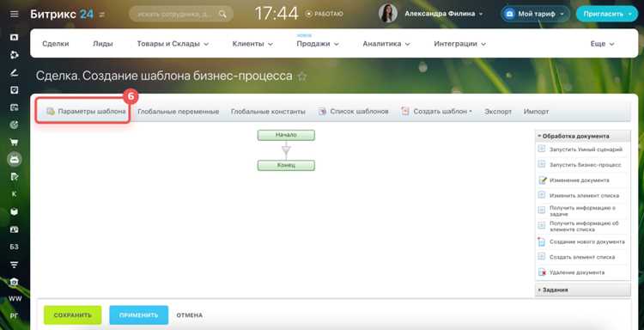Viewport: 644px width, 330px height.
Task: Select the Конец block
Action: tap(286, 165)
